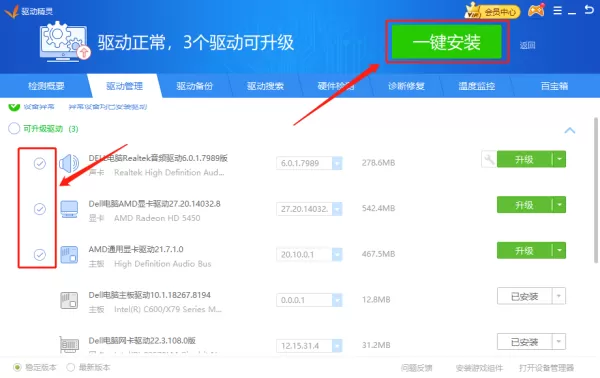
Task: Open the 问题反馈 link
Action: [x=416, y=368]
